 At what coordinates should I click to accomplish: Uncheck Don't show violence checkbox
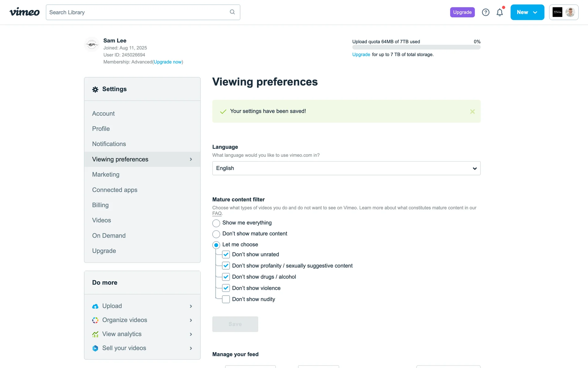[x=226, y=288]
